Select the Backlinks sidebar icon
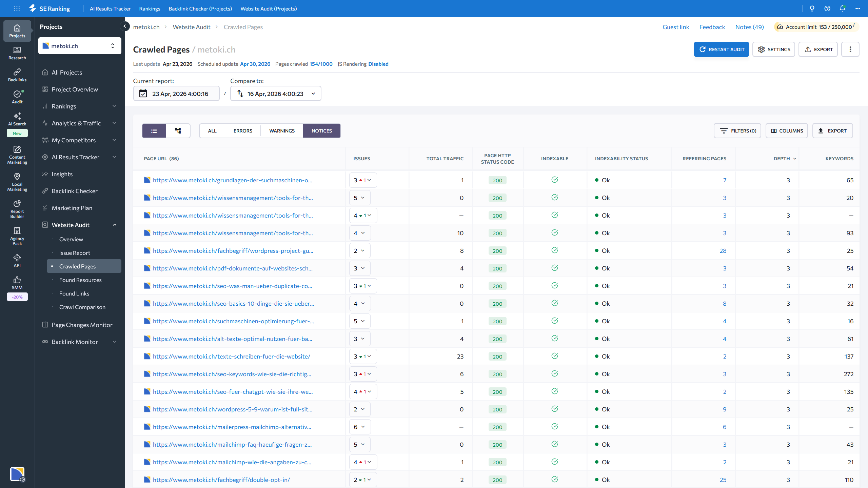The image size is (868, 488). click(x=17, y=75)
